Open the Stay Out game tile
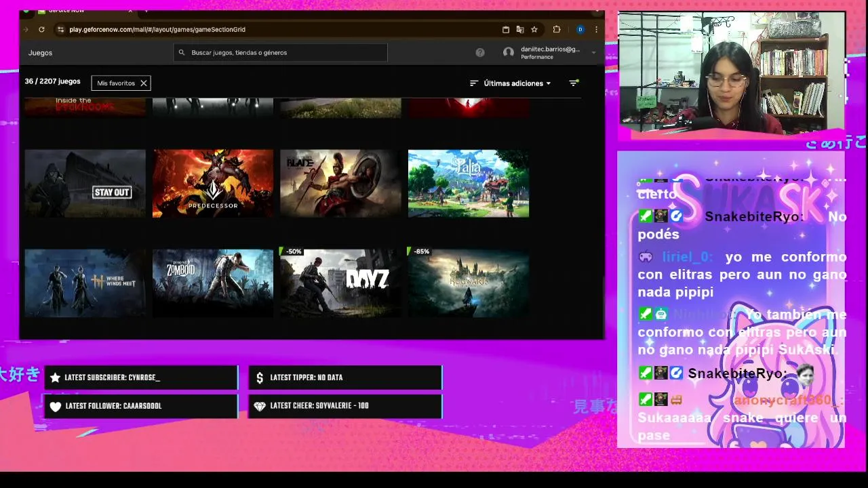 click(x=85, y=183)
